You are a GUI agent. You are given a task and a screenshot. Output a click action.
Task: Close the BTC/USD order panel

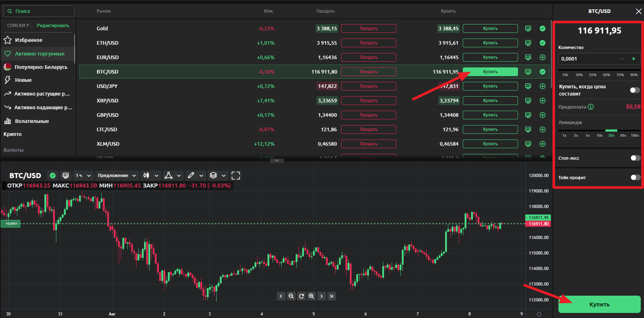pos(639,12)
